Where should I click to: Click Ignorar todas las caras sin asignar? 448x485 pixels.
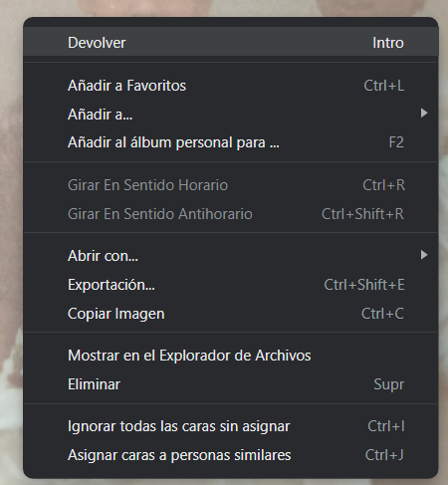[231, 426]
